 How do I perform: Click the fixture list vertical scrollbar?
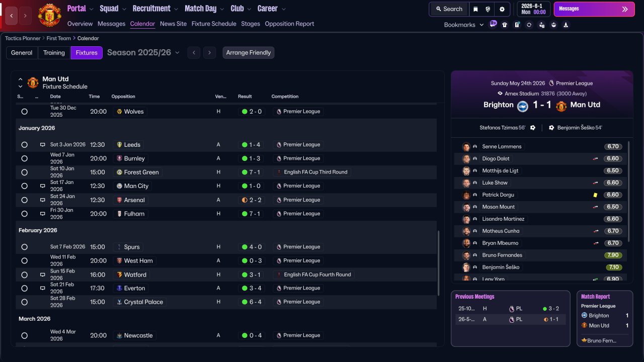click(439, 262)
